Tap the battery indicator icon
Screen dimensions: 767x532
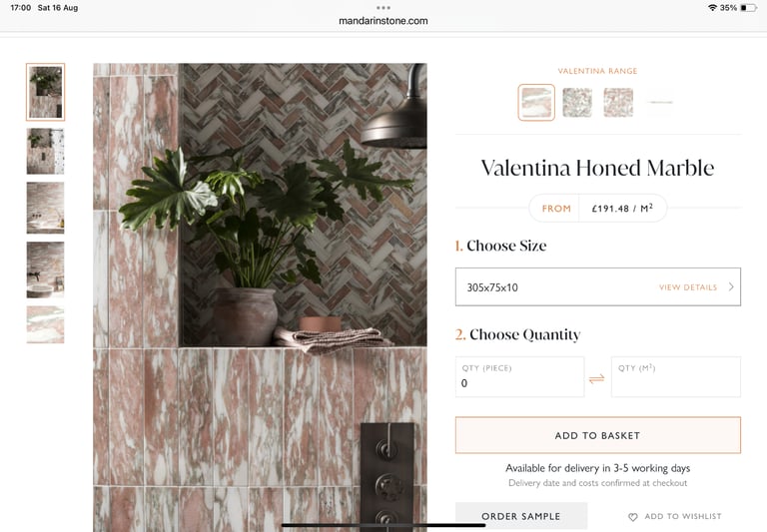pyautogui.click(x=749, y=8)
